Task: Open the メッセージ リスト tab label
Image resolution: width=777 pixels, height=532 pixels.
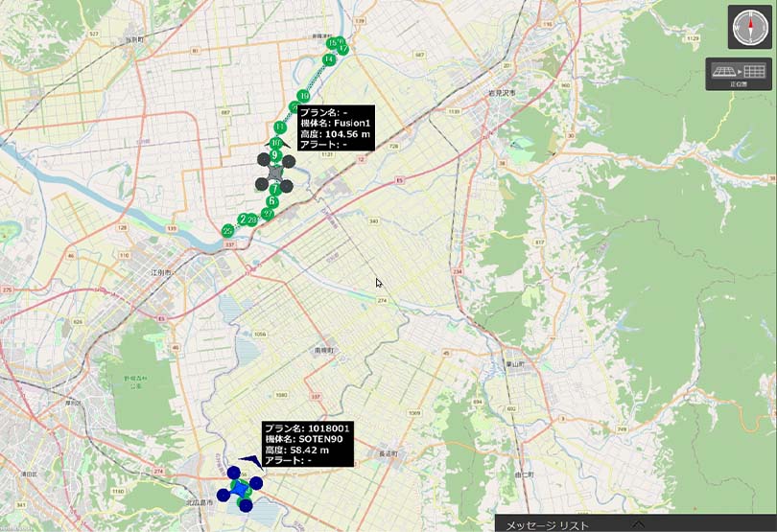Action: pyautogui.click(x=547, y=524)
